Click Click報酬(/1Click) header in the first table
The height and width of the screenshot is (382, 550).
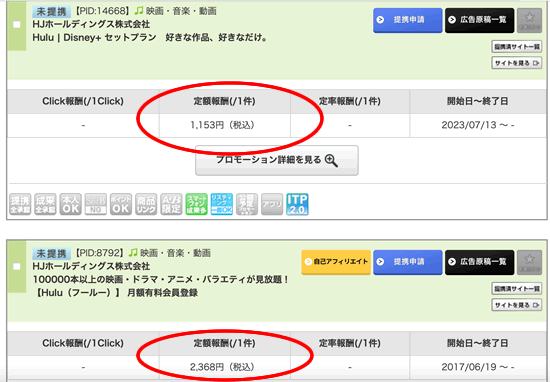coord(83,101)
